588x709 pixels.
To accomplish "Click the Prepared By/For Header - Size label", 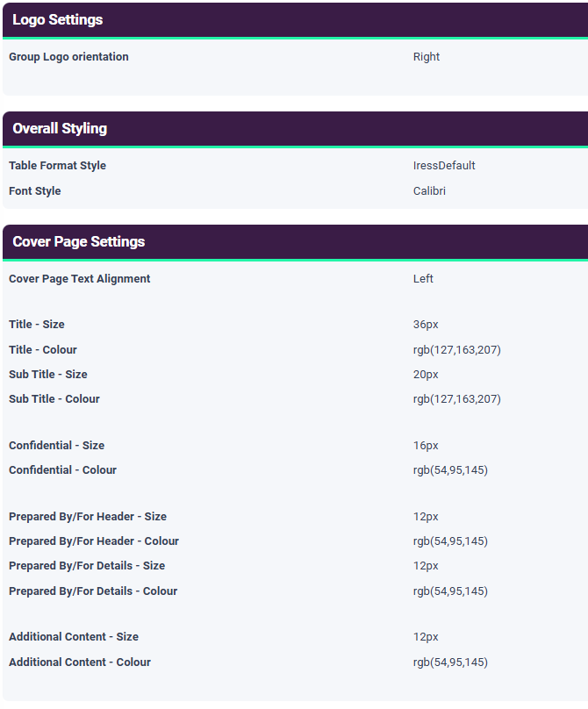I will point(88,517).
